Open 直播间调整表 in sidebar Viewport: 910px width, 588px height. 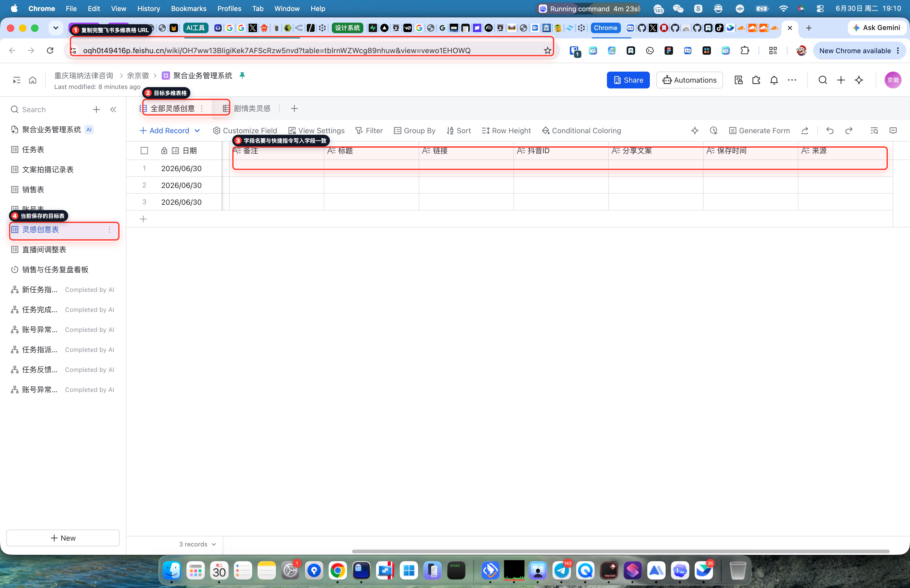click(63, 250)
